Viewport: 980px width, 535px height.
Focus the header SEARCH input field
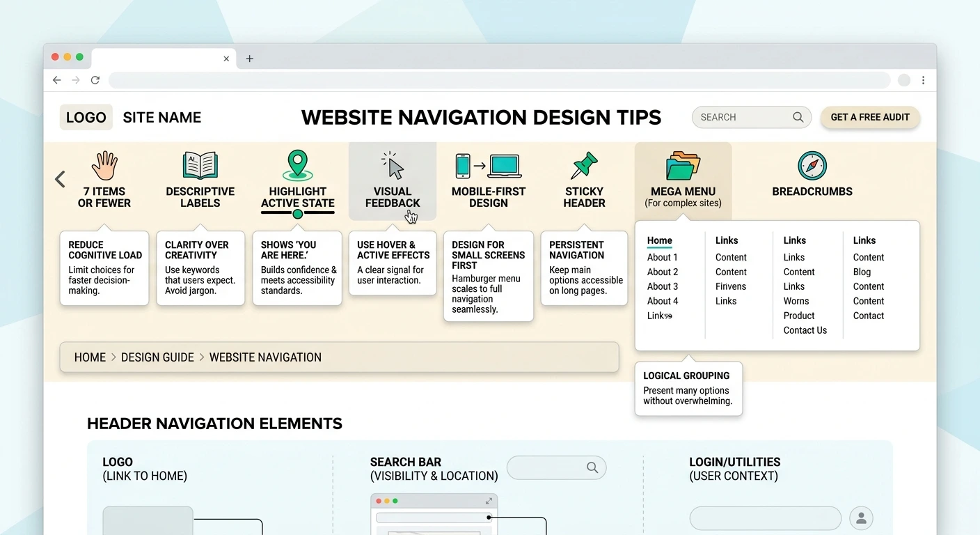pyautogui.click(x=752, y=117)
